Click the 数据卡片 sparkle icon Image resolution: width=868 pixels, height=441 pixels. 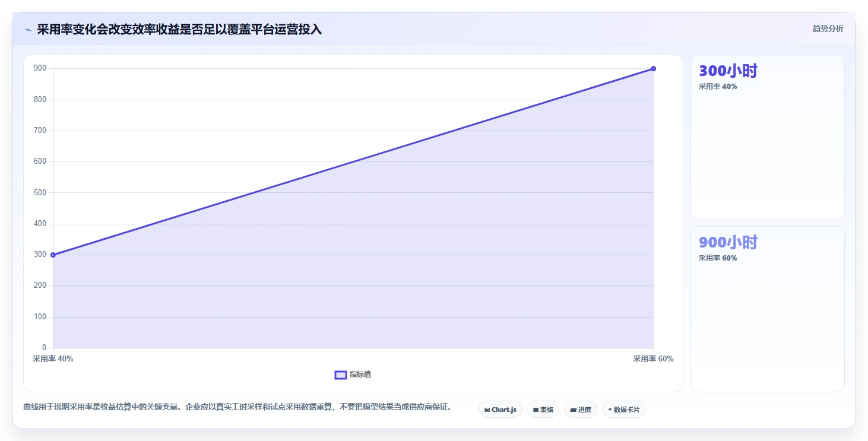(610, 410)
